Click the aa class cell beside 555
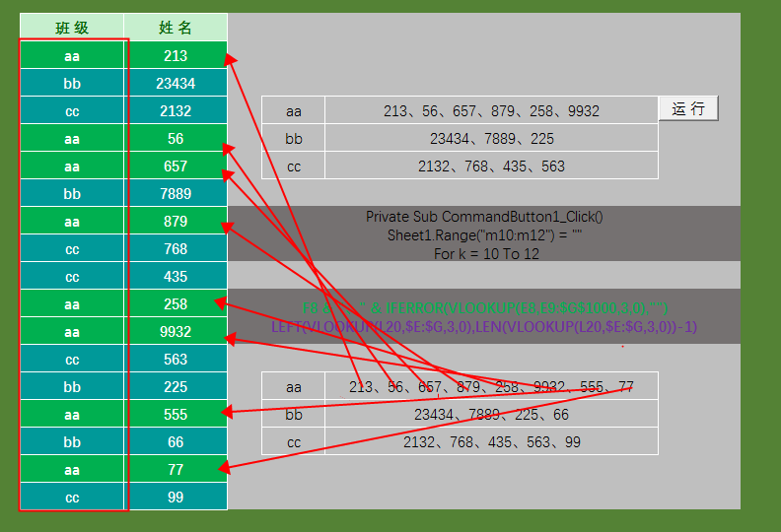Image resolution: width=781 pixels, height=532 pixels. (72, 415)
